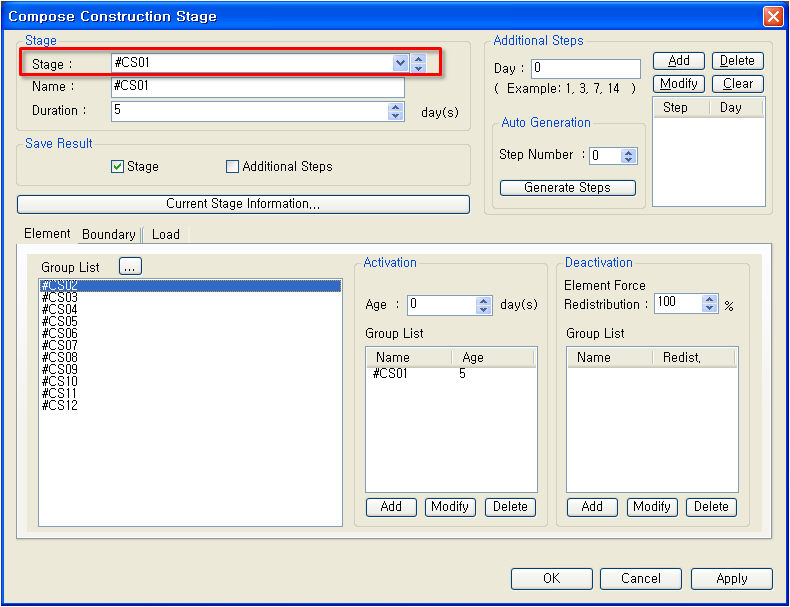The image size is (790, 607).
Task: Confirm with the OK button
Action: click(552, 579)
